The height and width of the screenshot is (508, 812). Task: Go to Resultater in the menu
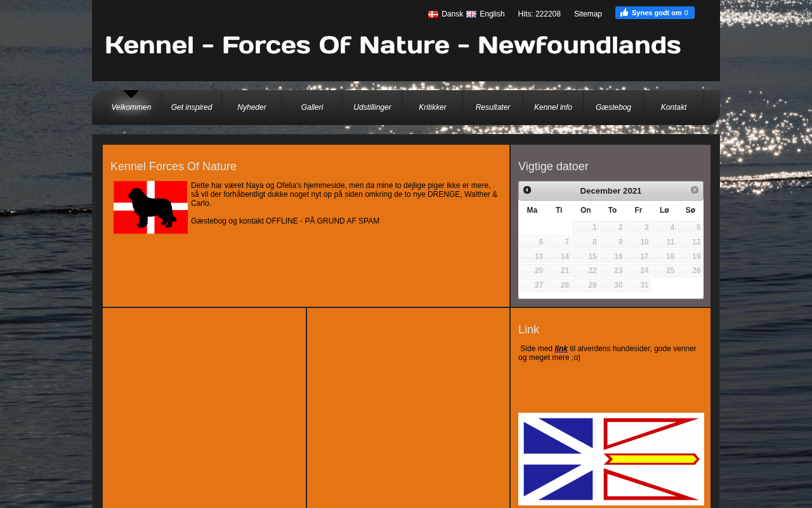point(493,107)
